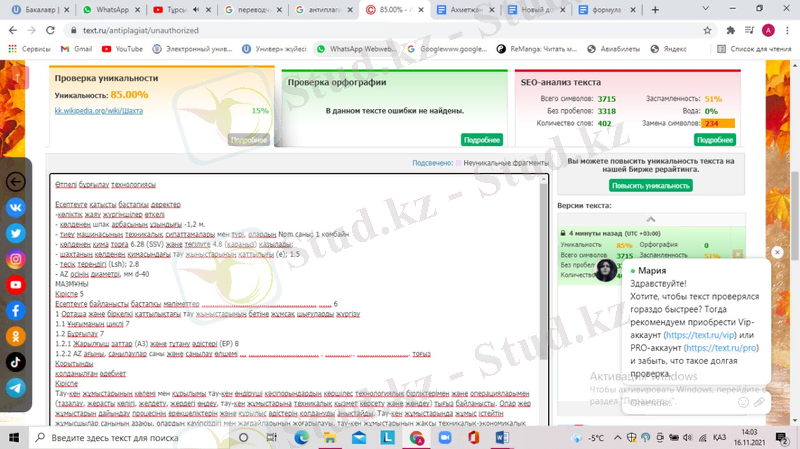This screenshot has height=449, width=800.
Task: Collapse social sidebar with back arrow
Action: click(16, 182)
